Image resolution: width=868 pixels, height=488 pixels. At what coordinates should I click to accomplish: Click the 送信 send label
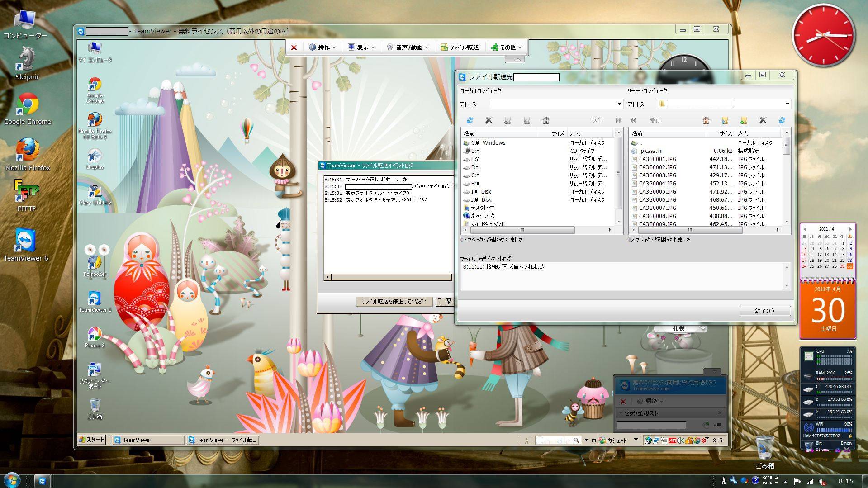click(x=597, y=120)
